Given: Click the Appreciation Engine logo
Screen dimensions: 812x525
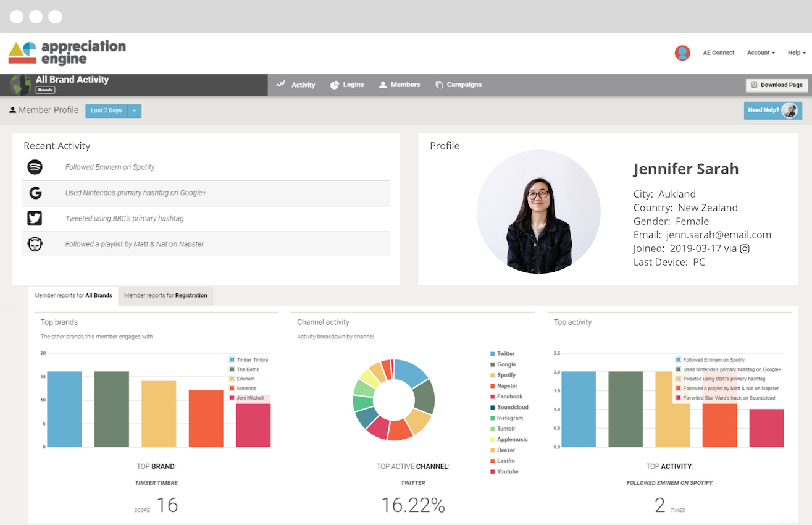Looking at the screenshot, I should click(67, 53).
